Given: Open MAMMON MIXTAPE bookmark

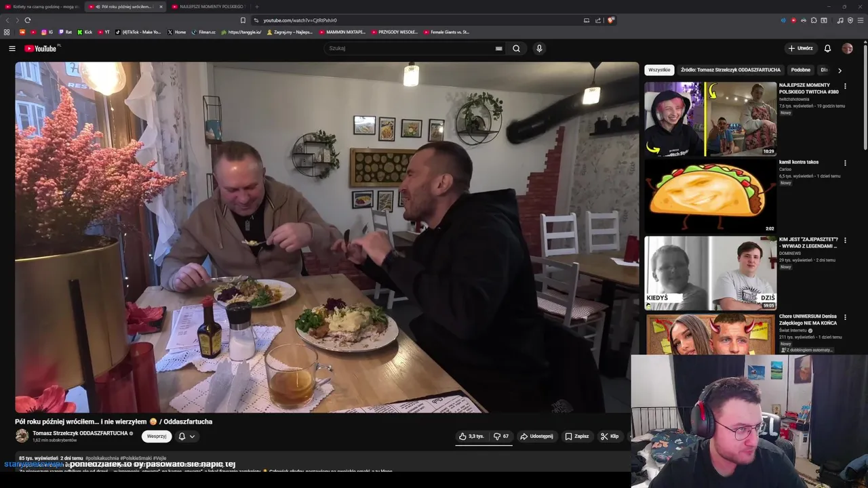Looking at the screenshot, I should coord(342,32).
